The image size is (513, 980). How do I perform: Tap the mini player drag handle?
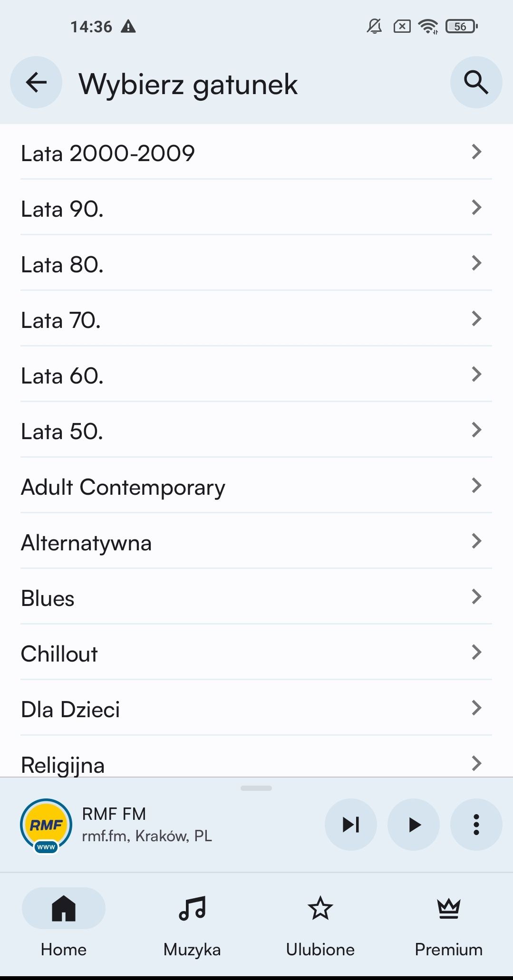pyautogui.click(x=256, y=788)
